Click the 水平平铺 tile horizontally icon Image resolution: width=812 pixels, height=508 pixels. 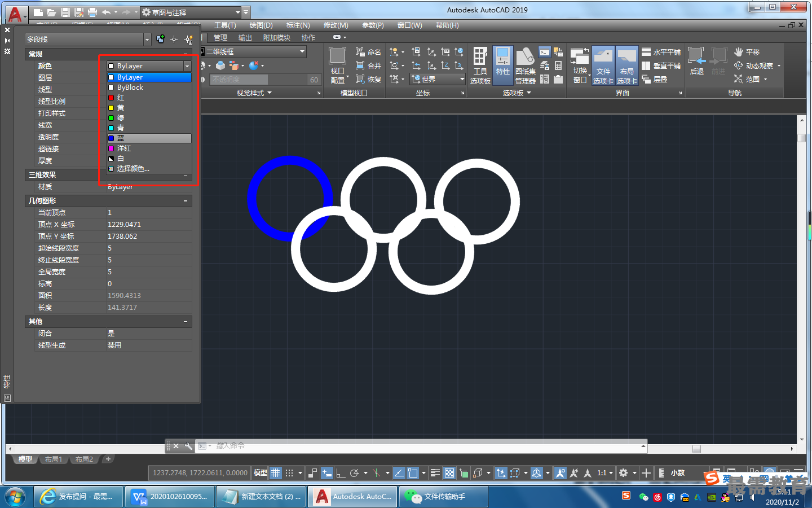[x=661, y=52]
